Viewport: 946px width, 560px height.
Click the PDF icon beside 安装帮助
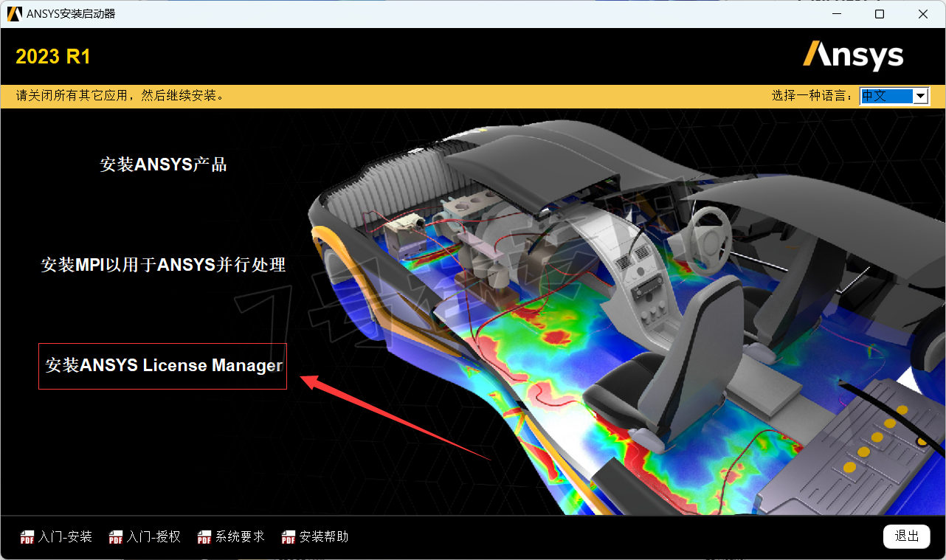pyautogui.click(x=289, y=537)
